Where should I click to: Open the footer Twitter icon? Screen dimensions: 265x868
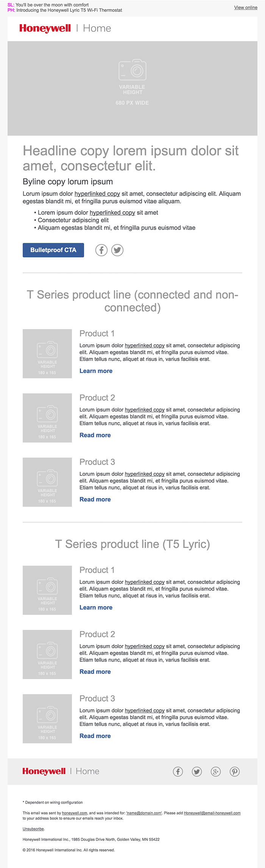197,772
